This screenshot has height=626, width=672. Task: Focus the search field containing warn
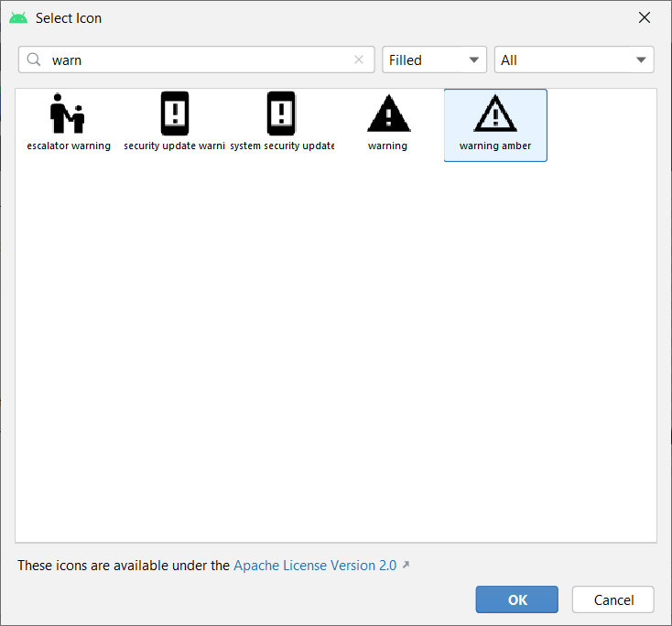(x=196, y=59)
